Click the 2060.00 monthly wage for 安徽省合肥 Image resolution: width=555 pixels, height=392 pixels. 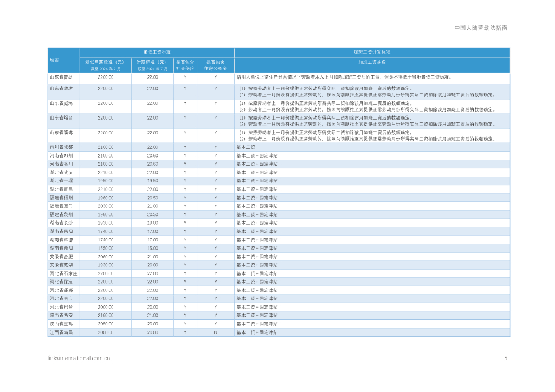point(106,257)
